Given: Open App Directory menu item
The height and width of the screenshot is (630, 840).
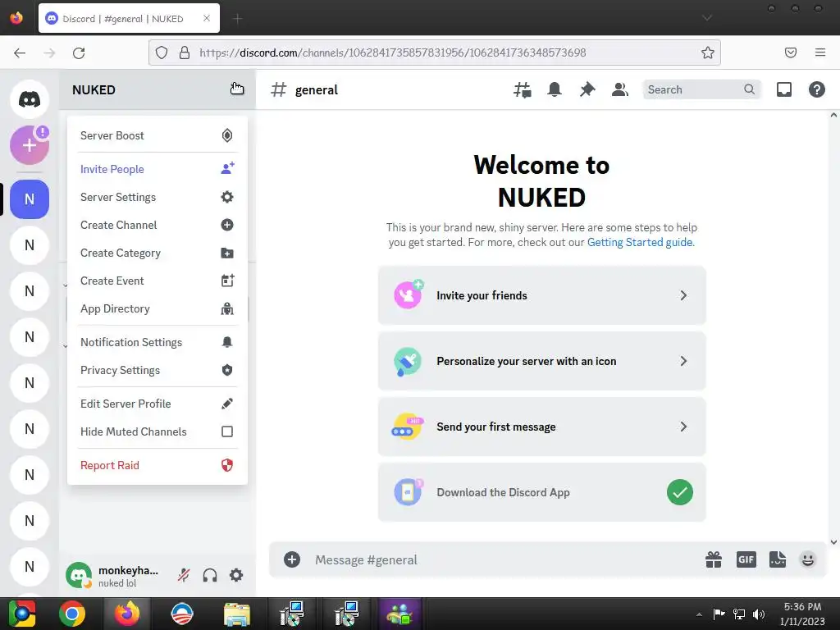Looking at the screenshot, I should (x=157, y=309).
